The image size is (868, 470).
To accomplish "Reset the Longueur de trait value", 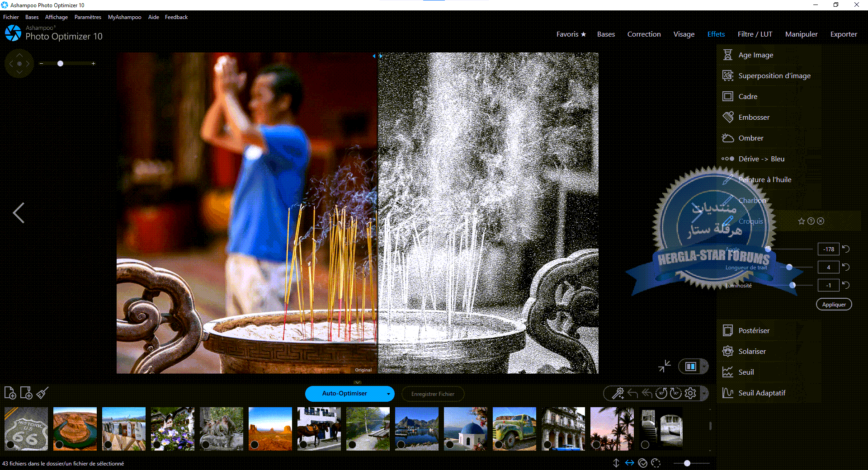I will 846,267.
